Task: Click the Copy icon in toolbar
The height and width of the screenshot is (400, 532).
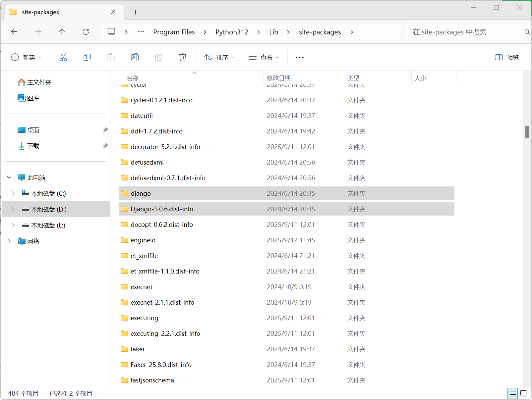Action: [87, 57]
